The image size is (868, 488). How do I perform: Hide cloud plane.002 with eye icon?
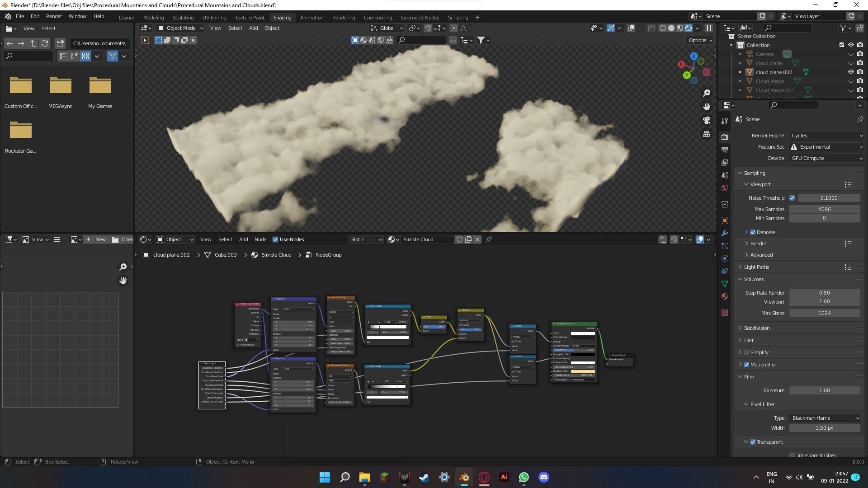(851, 72)
